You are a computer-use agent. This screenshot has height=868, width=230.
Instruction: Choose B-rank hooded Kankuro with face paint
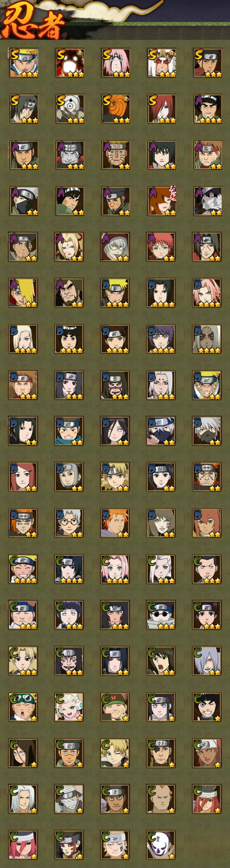(x=115, y=385)
